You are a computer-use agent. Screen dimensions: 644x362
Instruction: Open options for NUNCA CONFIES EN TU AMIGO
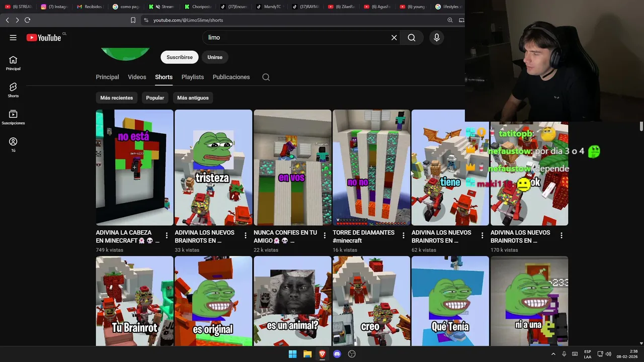point(325,235)
